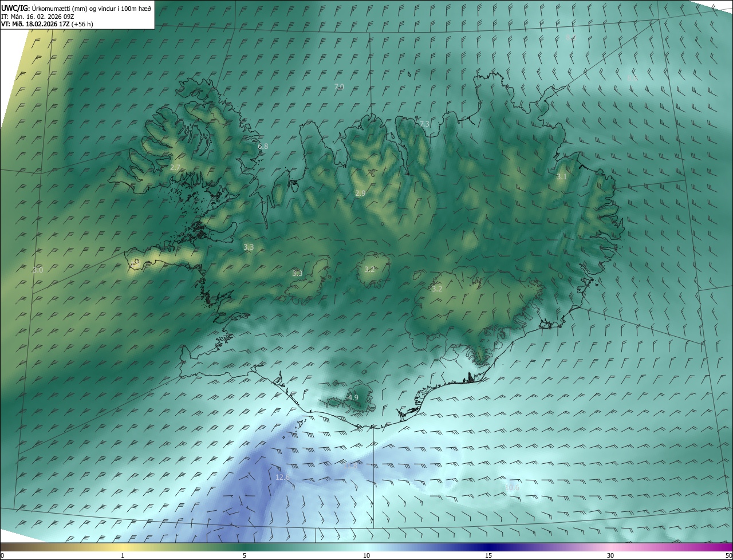This screenshot has height=560, width=733.
Task: Click the "VT: Mið. 18.02.2026 17Z (+56 h)" line
Action: click(47, 24)
